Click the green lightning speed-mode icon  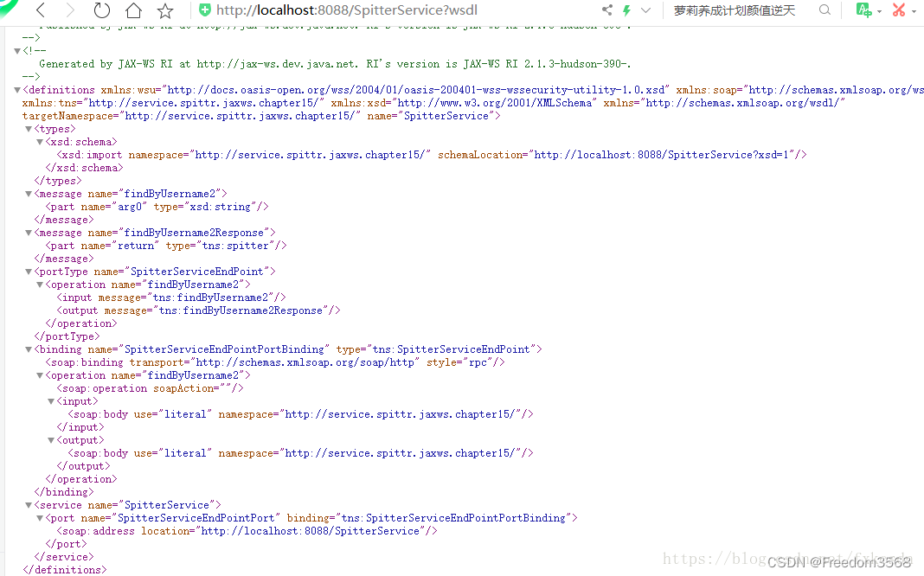[626, 10]
